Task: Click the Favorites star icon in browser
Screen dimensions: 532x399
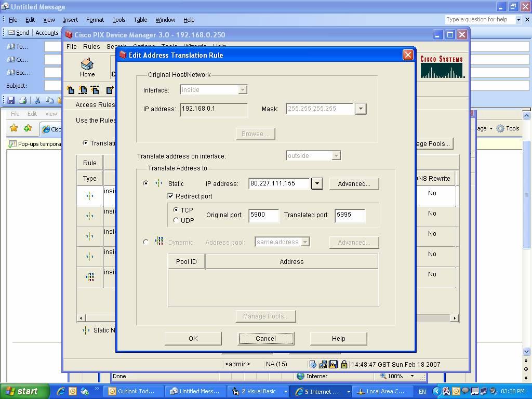Action: tap(14, 128)
